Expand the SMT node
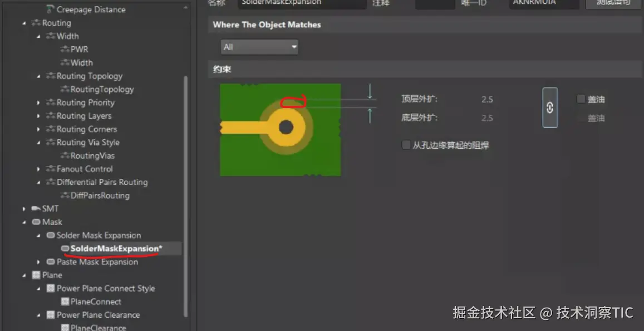Image resolution: width=644 pixels, height=331 pixels. [24, 209]
